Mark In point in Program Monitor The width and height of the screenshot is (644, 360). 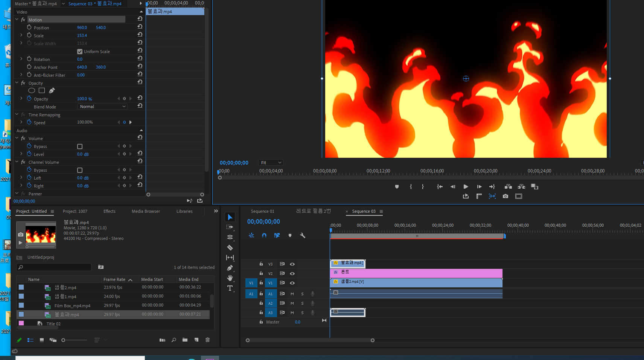pos(411,186)
